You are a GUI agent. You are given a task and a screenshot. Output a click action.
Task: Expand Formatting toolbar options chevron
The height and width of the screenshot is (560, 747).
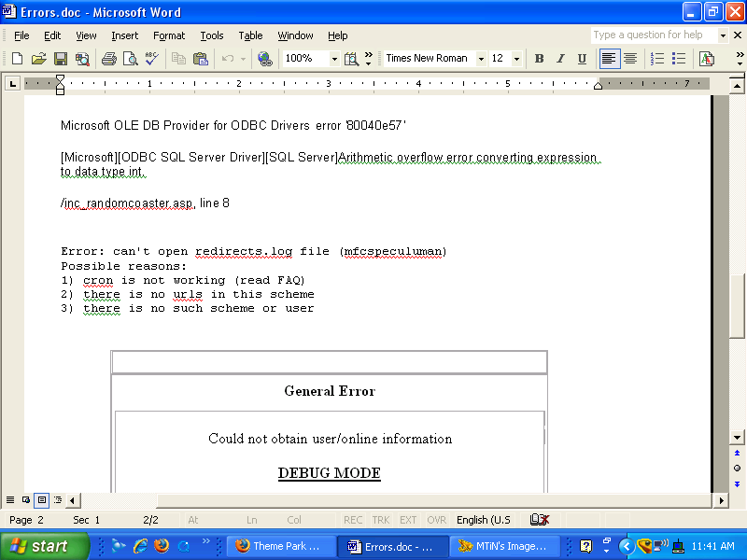click(740, 59)
